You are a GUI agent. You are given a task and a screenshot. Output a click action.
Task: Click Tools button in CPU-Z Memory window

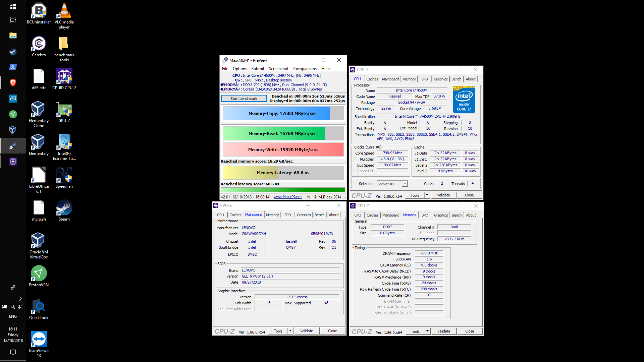pos(415,331)
